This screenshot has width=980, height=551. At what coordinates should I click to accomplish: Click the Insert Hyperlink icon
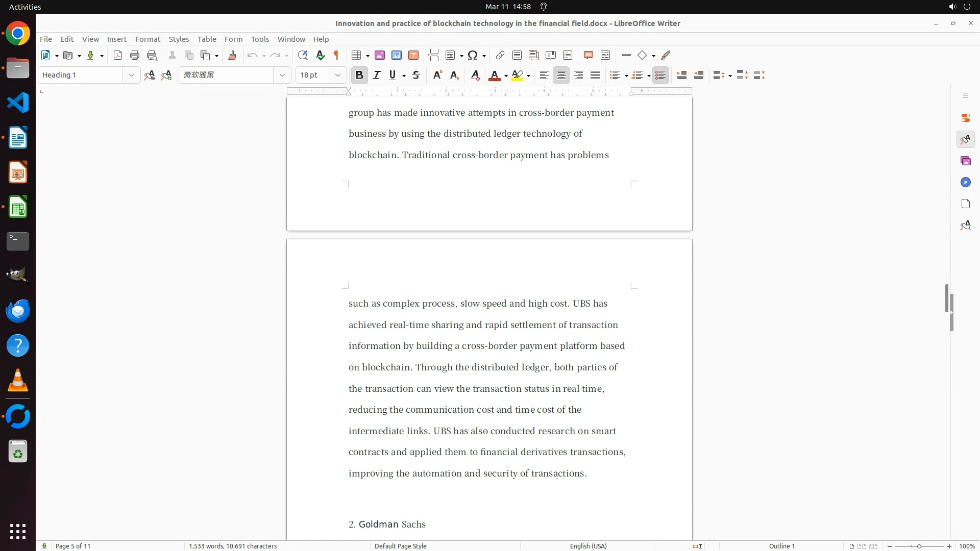[x=500, y=56]
